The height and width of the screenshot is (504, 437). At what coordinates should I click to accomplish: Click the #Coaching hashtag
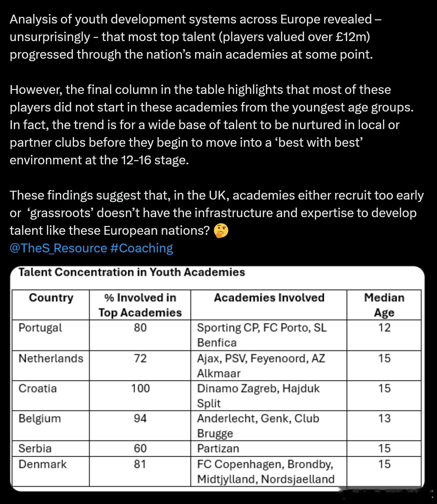(142, 248)
